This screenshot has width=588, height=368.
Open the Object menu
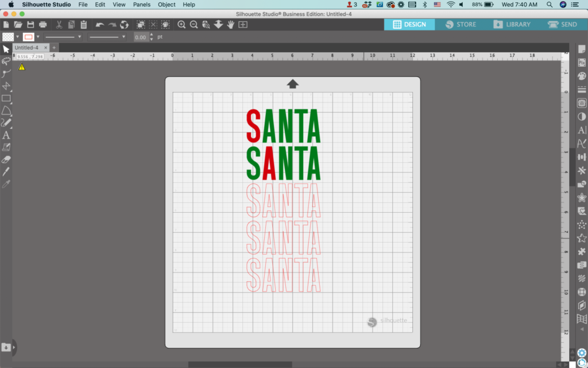(x=167, y=5)
